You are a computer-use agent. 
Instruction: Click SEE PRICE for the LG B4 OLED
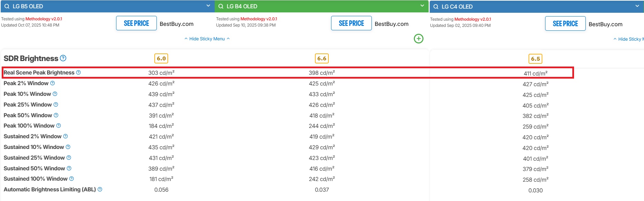(351, 23)
